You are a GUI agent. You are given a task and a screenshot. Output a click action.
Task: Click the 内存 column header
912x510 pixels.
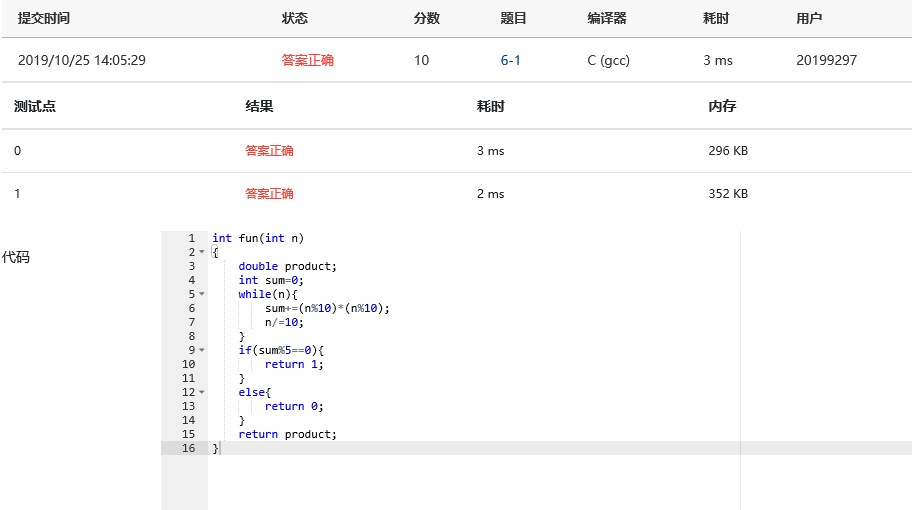click(722, 106)
